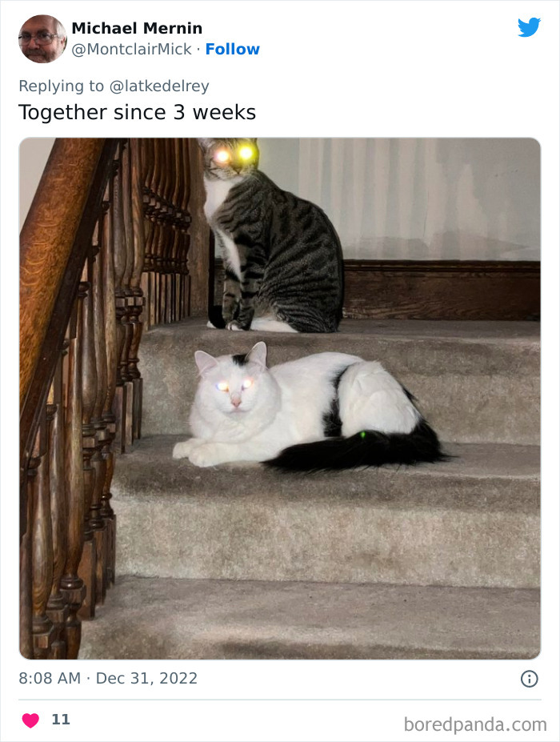Open the @latkedelrey mention

[159, 86]
